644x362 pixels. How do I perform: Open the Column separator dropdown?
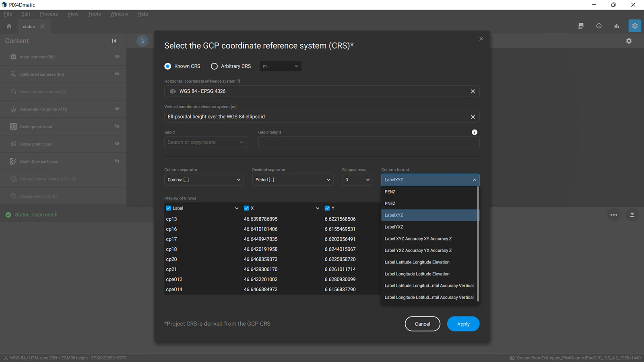(204, 180)
